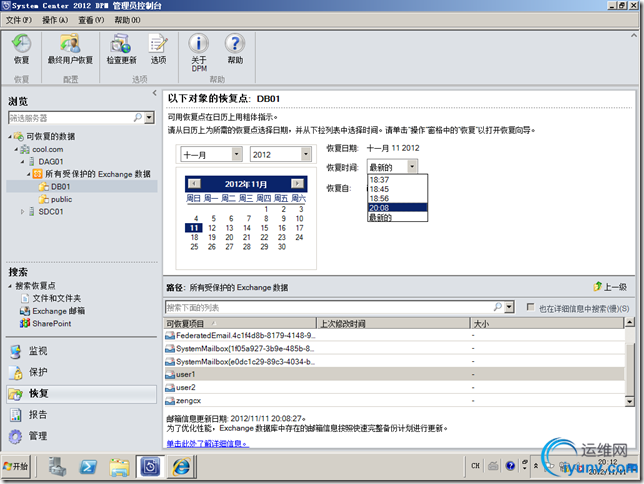Click the PowerShell icon in the taskbar
This screenshot has width=644, height=484.
coord(88,467)
